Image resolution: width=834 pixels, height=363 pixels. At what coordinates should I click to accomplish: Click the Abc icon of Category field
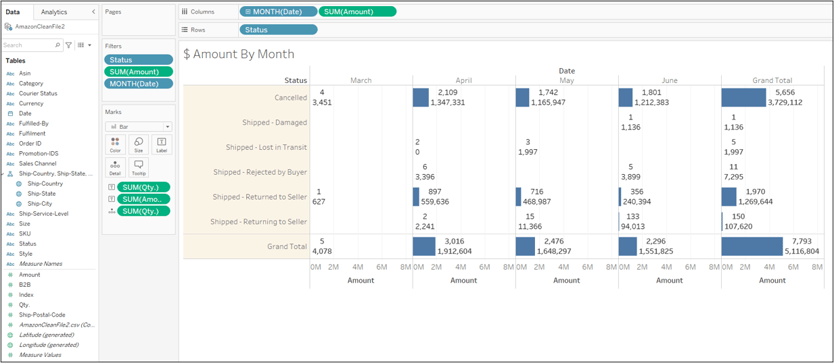10,84
